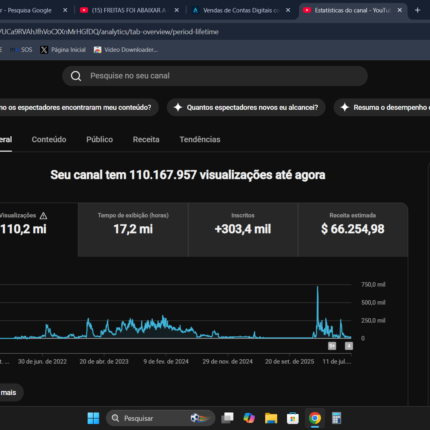Open the Calculator app from the taskbar
This screenshot has height=430, width=430.
336,418
